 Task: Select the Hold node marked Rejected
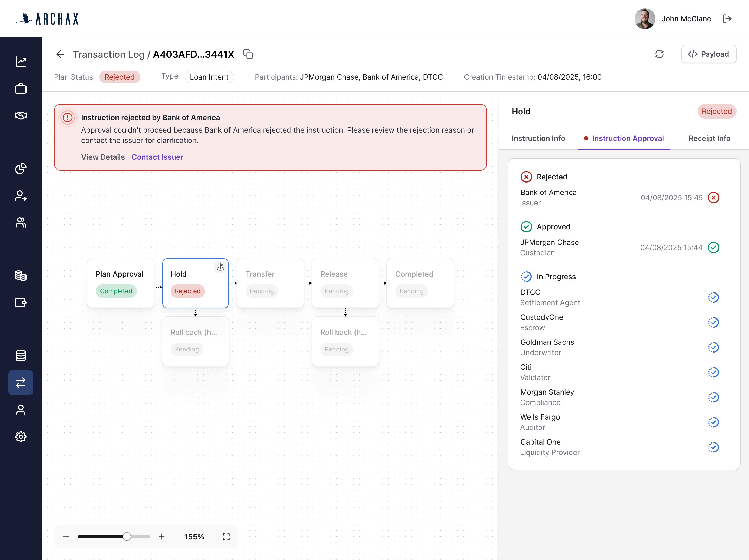(x=195, y=283)
